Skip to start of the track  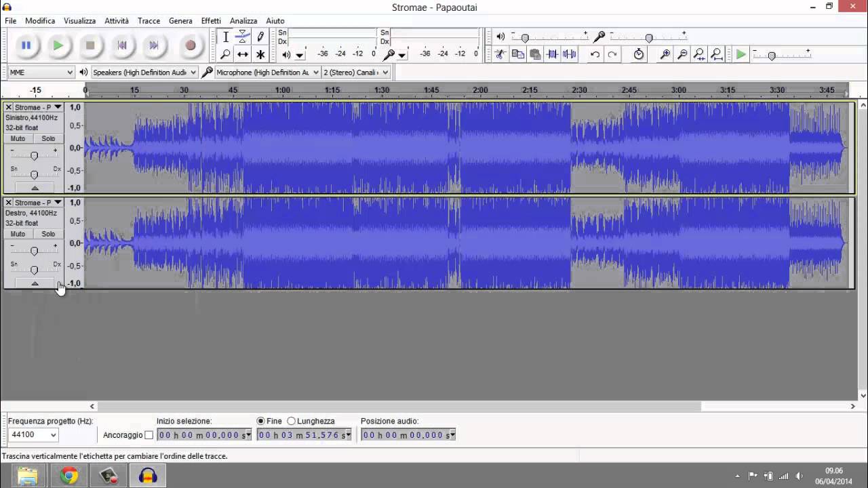tap(122, 45)
